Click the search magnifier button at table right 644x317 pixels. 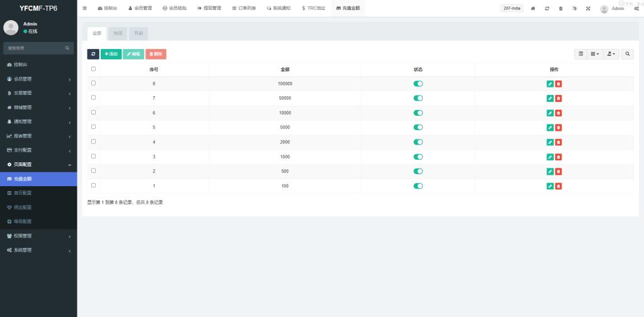coord(628,54)
